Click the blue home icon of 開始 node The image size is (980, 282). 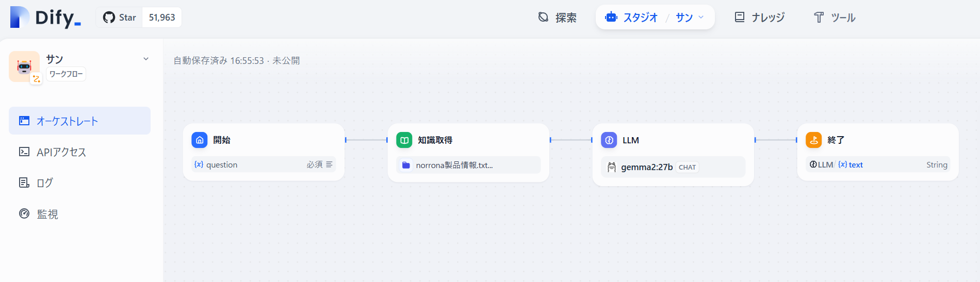click(x=200, y=140)
